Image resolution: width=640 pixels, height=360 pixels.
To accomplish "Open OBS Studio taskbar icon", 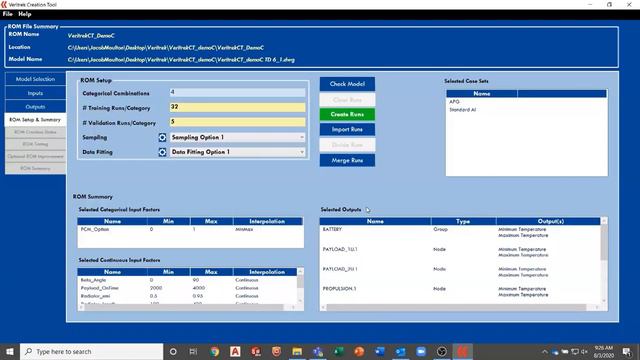I will 442,351.
